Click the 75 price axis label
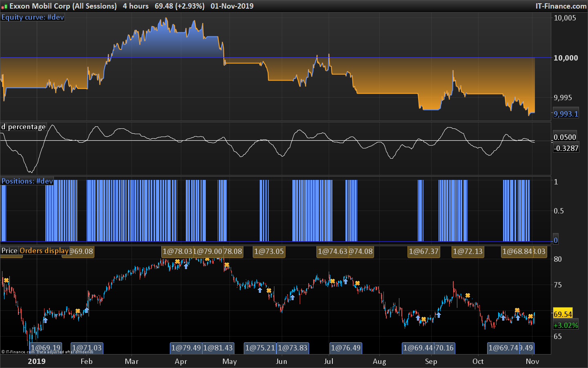This screenshot has width=588, height=368. [558, 285]
